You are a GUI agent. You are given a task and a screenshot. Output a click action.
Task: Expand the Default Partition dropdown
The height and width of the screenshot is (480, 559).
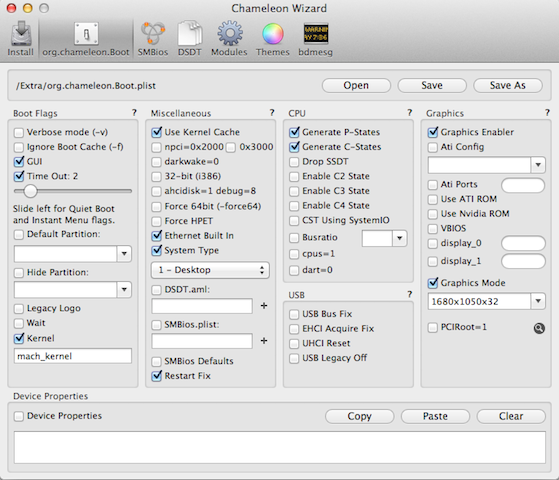(124, 254)
